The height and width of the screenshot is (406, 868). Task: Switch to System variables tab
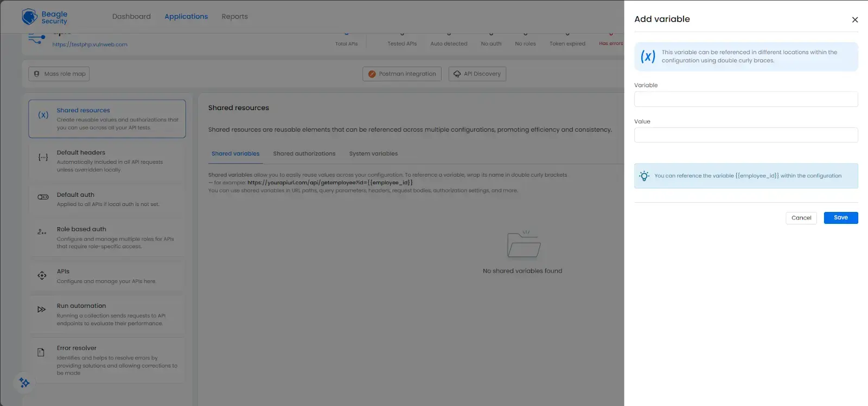[x=373, y=154]
